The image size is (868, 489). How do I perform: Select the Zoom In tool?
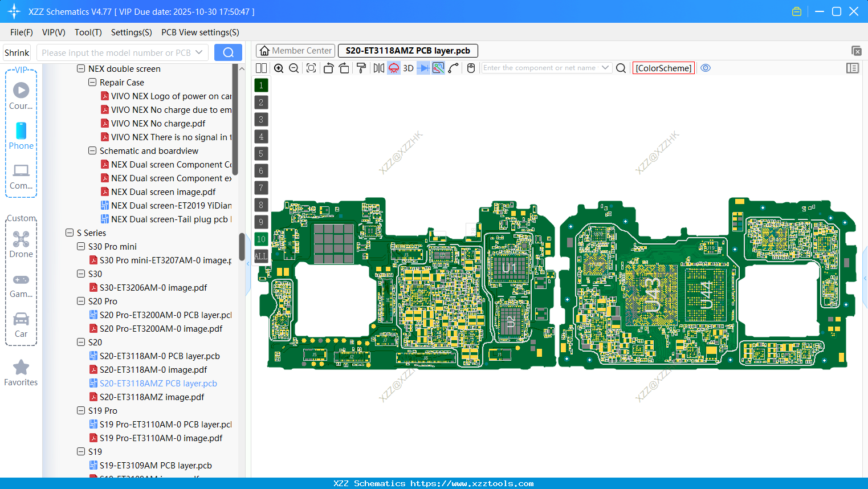pyautogui.click(x=279, y=68)
